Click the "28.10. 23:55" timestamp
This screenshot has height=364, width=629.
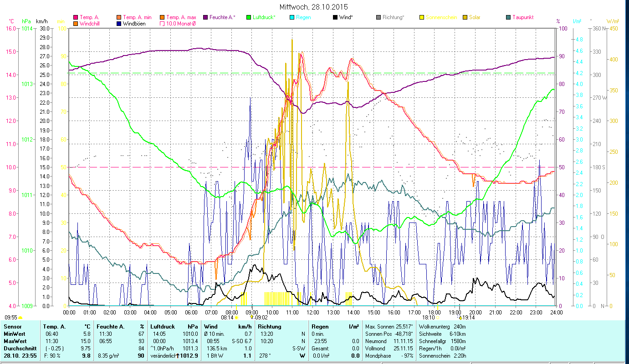[20, 355]
